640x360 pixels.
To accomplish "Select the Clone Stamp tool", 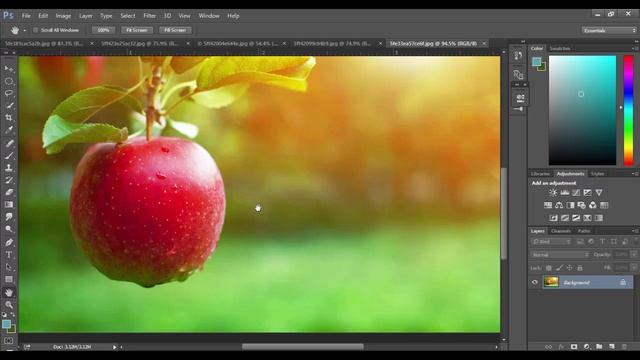I will click(x=9, y=168).
